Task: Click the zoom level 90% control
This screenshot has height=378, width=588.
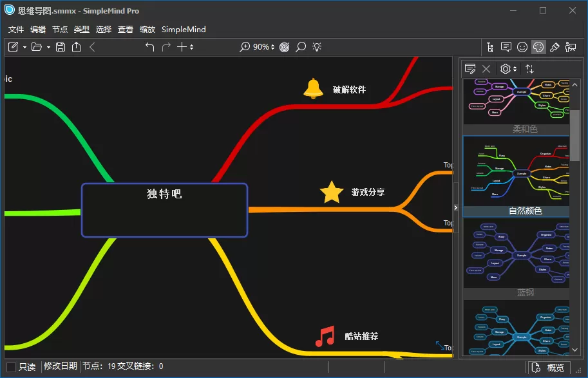Action: click(x=262, y=46)
